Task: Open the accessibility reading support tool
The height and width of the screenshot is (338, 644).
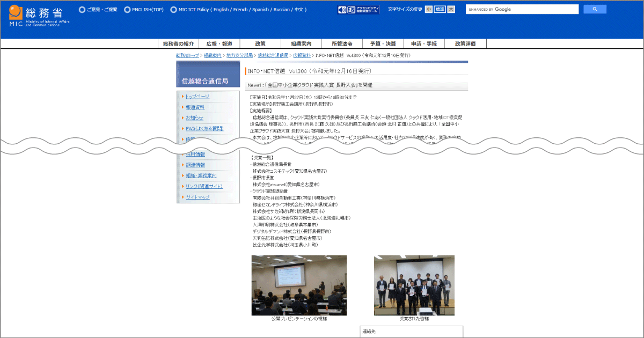Action: [x=358, y=10]
